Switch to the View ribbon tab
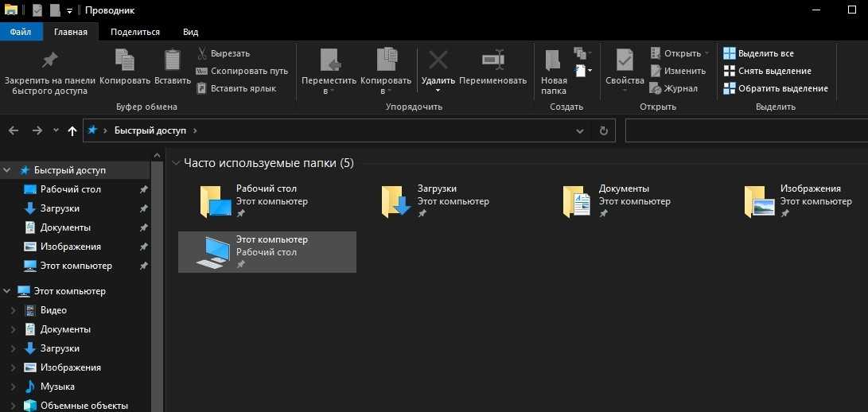 pos(190,32)
